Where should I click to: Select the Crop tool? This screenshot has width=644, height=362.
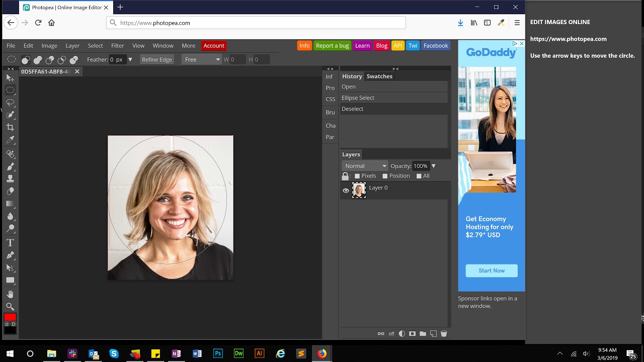(10, 128)
